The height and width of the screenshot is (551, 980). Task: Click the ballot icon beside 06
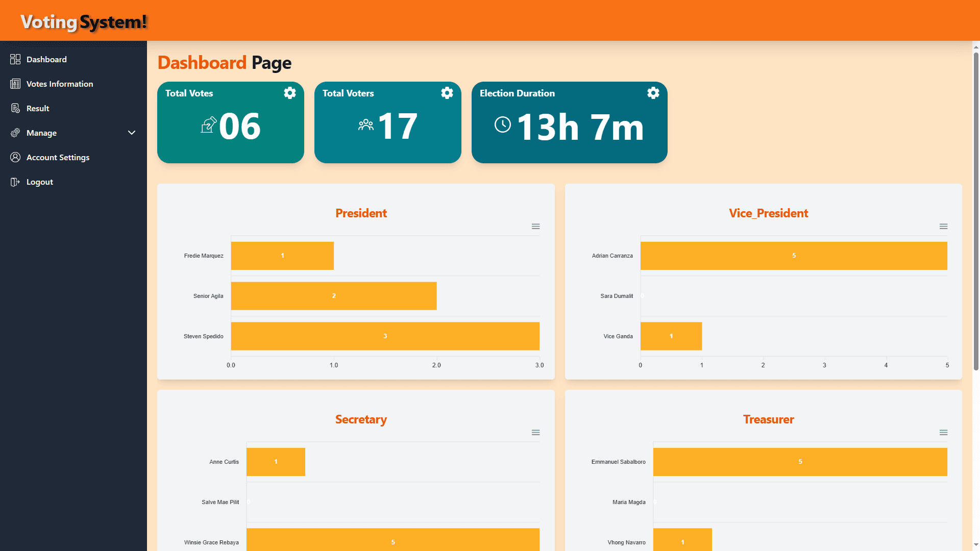click(208, 125)
